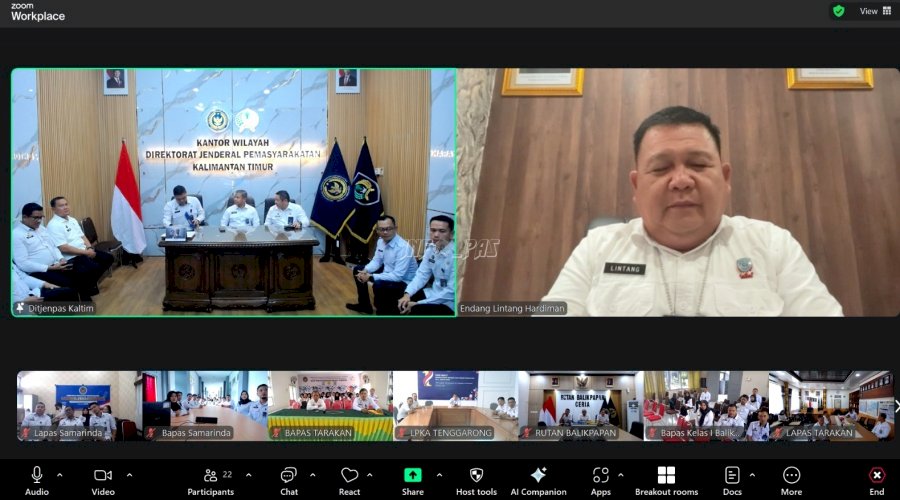Screen dimensions: 900x500
Task: Select the Bapas Kelas I Balik... thumbnail
Action: point(706,406)
